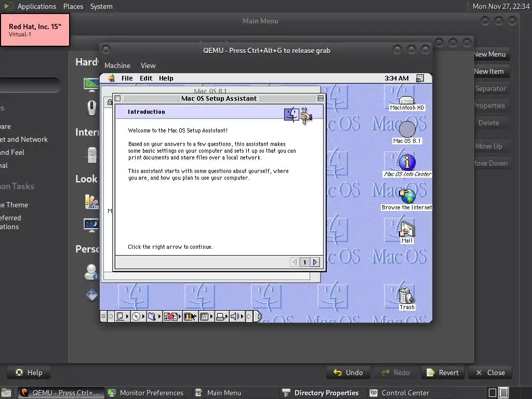Open the Applications menu in top panel
532x399 pixels.
click(x=37, y=6)
